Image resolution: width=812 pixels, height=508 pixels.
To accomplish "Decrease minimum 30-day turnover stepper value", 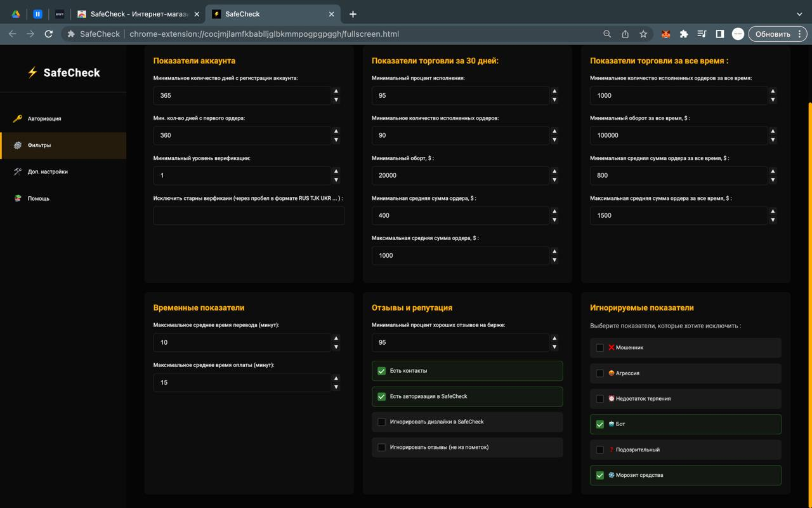I will pyautogui.click(x=554, y=180).
